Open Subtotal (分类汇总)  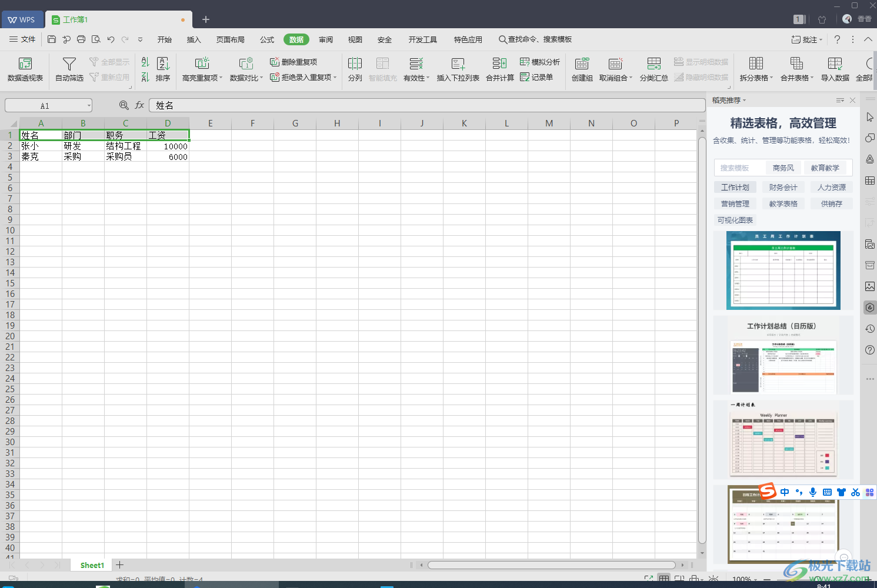[x=653, y=69]
